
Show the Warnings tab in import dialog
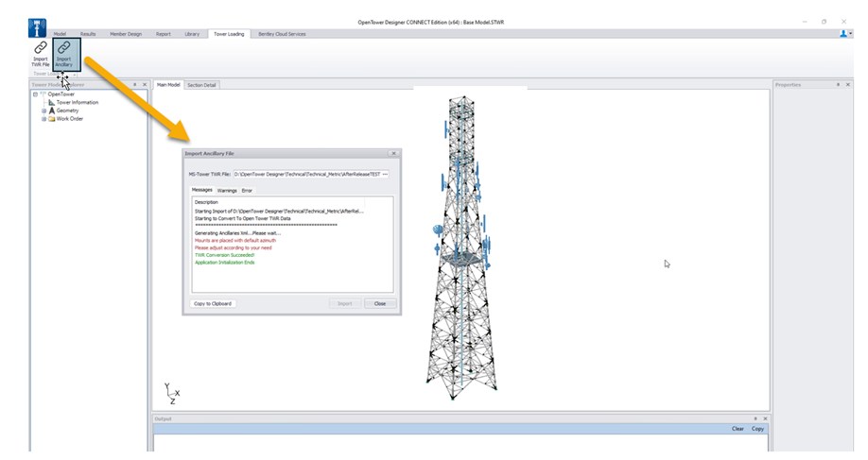click(x=227, y=191)
